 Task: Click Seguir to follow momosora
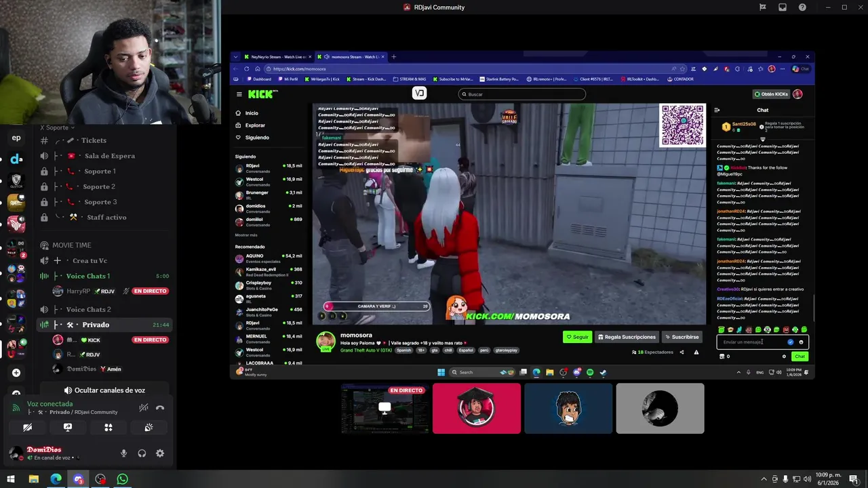pos(577,337)
